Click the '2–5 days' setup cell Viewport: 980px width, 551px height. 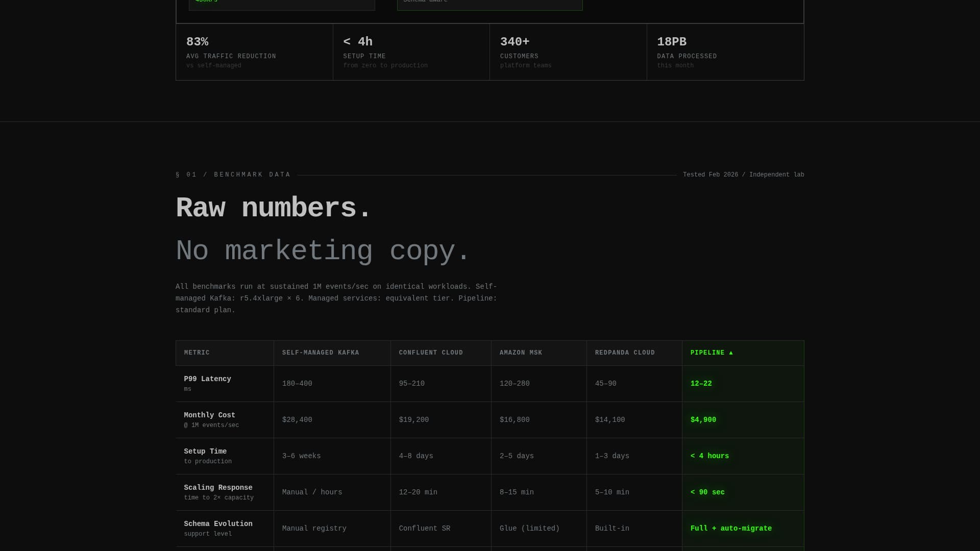tap(539, 456)
